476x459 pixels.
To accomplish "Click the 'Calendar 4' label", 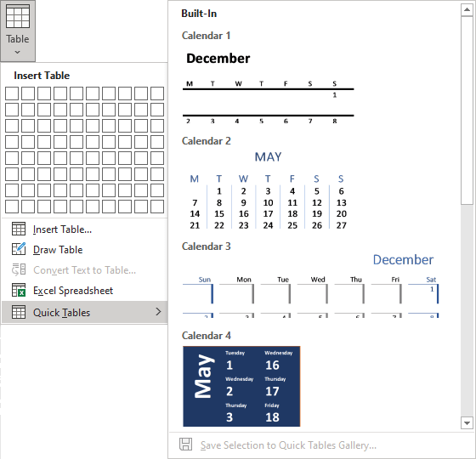I will point(206,336).
